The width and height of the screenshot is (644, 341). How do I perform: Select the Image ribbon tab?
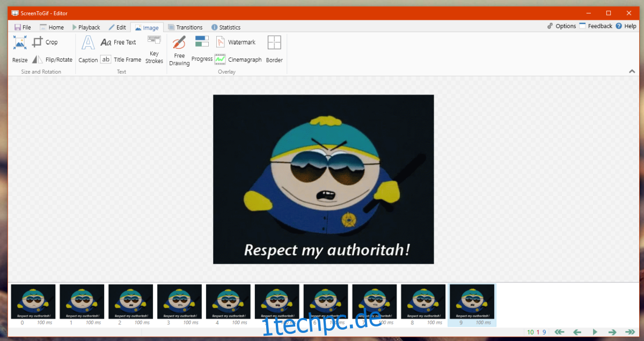tap(147, 27)
